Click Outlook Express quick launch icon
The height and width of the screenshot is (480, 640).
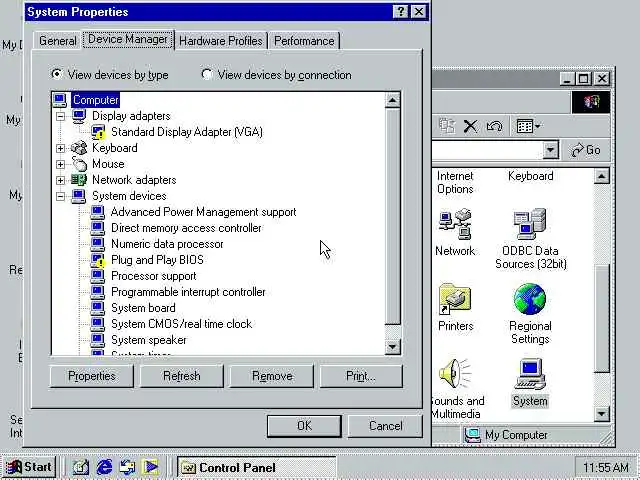[127, 467]
